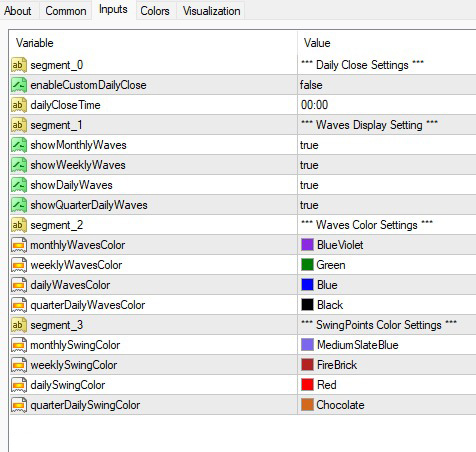476x452 pixels.
Task: Click the color icon next to monthlyWavesColor
Action: (x=19, y=245)
